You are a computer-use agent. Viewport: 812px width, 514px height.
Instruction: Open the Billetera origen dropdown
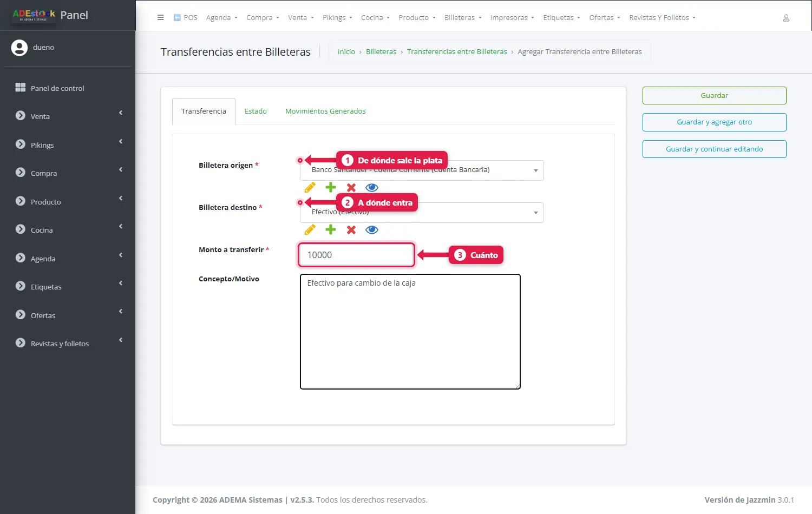pyautogui.click(x=422, y=170)
